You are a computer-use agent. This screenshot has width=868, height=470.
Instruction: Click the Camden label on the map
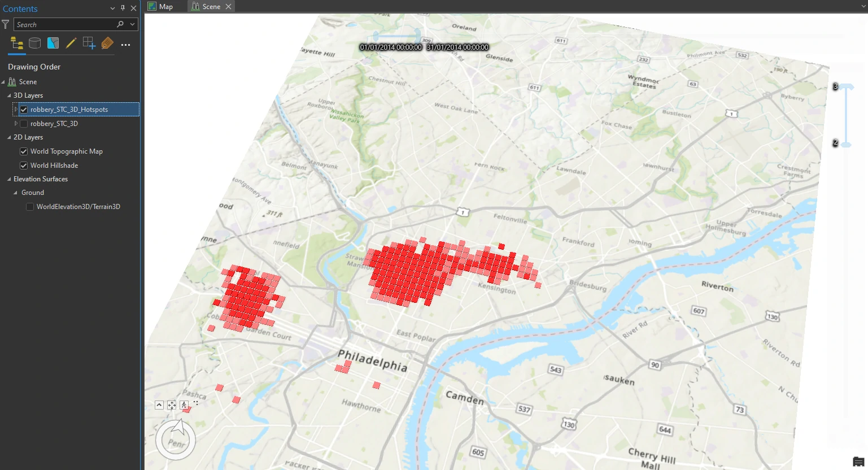point(465,397)
